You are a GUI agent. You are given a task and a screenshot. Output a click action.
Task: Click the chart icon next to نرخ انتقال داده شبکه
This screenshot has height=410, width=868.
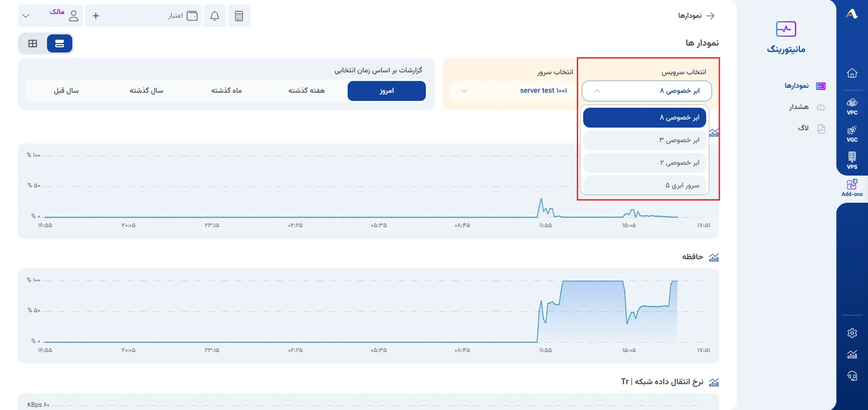click(714, 382)
